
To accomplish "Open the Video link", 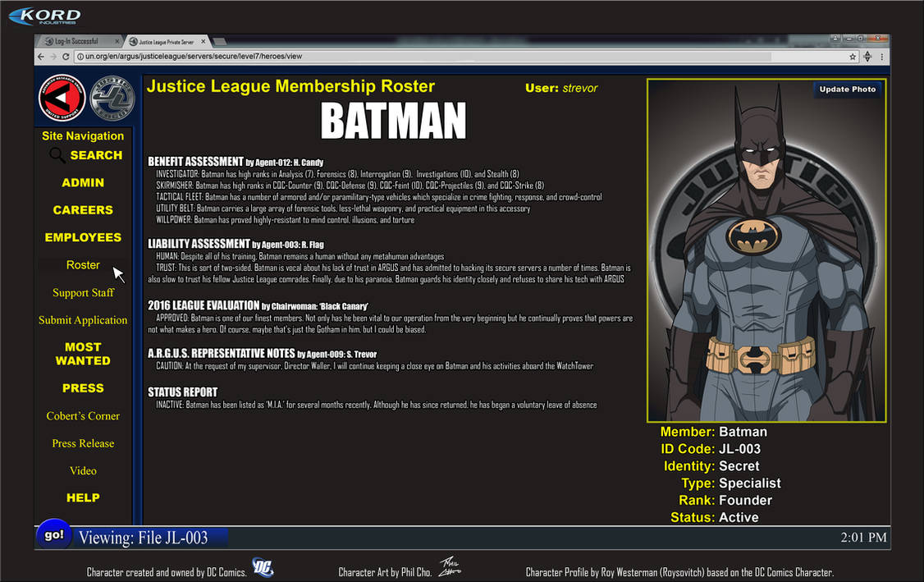I will 83,470.
